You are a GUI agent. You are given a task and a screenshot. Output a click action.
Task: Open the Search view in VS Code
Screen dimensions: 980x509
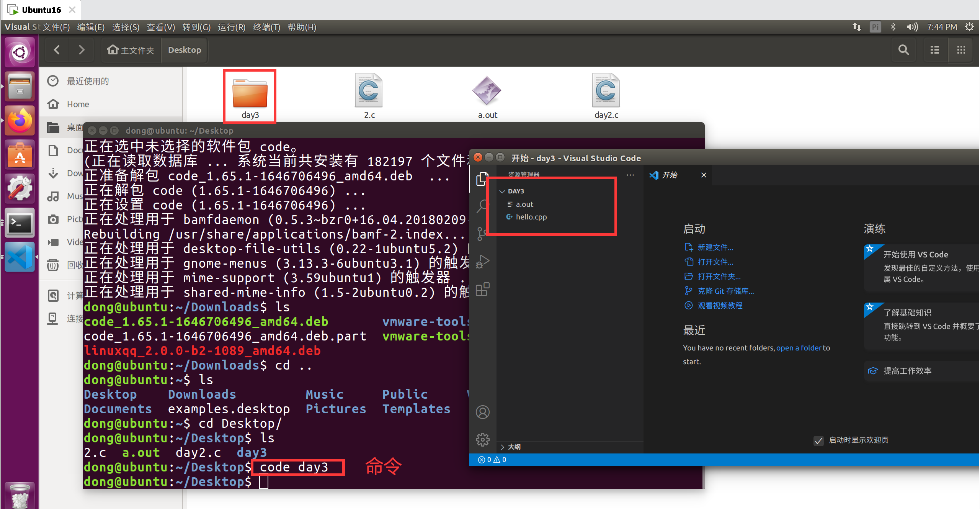[x=482, y=206]
